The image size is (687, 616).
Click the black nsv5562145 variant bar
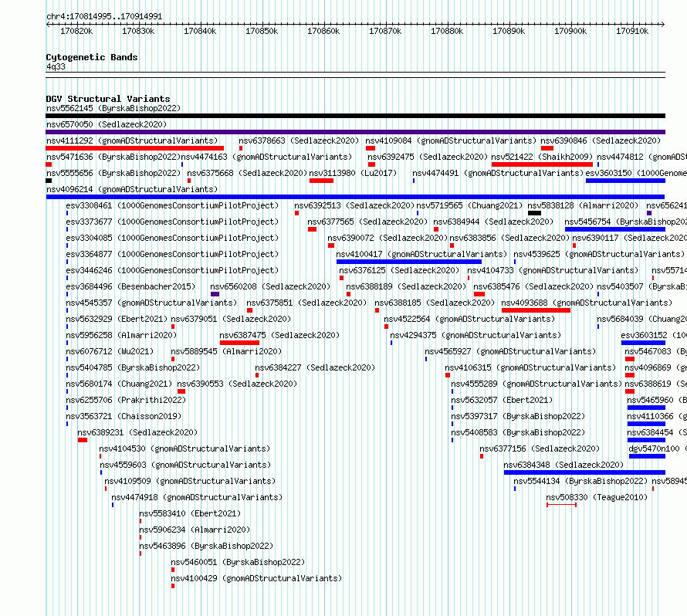click(x=355, y=116)
